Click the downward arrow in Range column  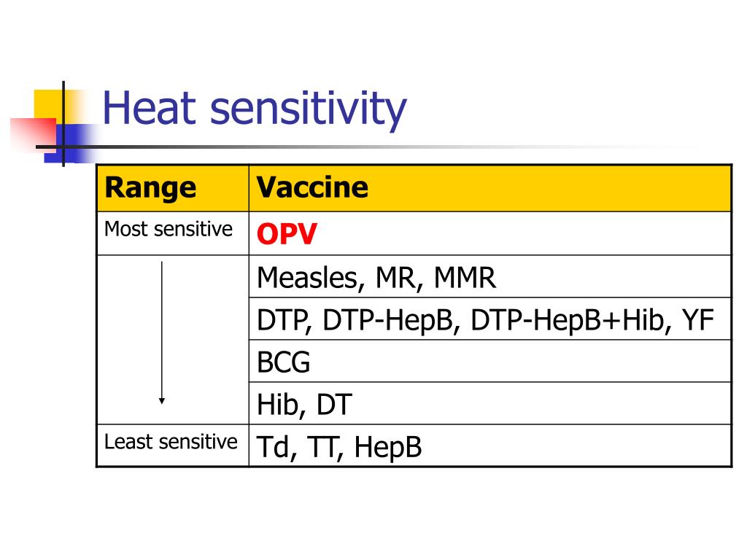click(x=162, y=332)
